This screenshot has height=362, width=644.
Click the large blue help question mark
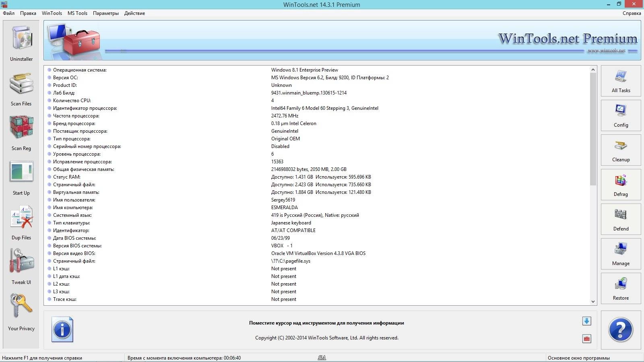621,330
